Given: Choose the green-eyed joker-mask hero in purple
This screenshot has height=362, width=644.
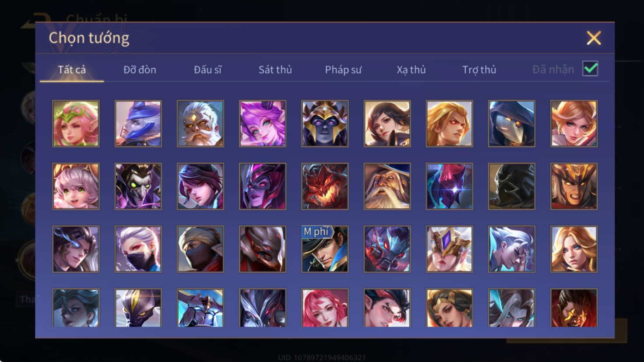Looking at the screenshot, I should [x=138, y=186].
